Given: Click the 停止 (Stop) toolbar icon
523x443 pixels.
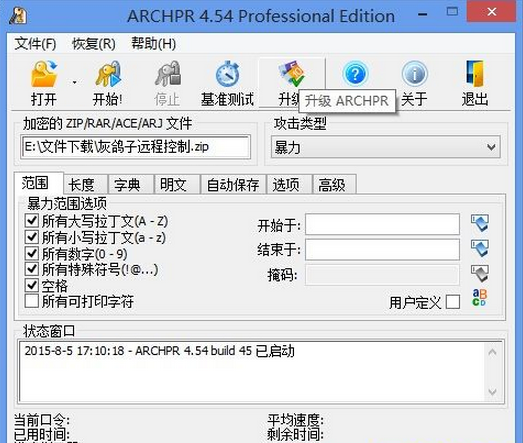Looking at the screenshot, I should [x=168, y=74].
